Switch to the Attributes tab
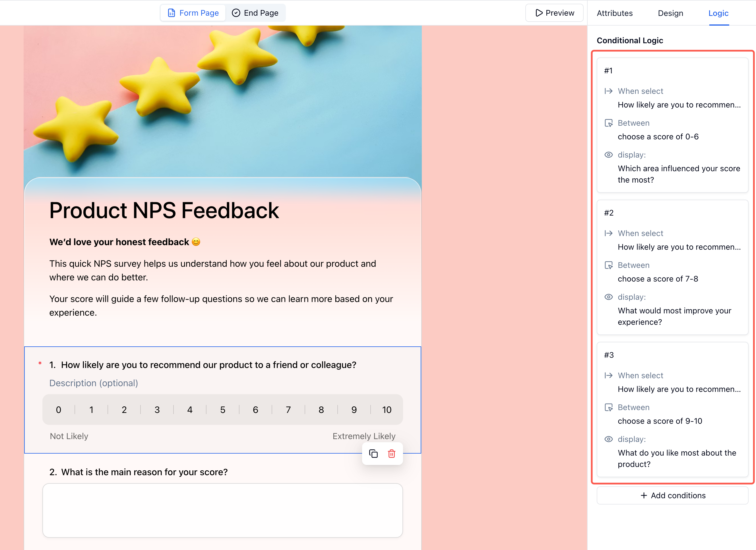This screenshot has height=550, width=756. [615, 13]
